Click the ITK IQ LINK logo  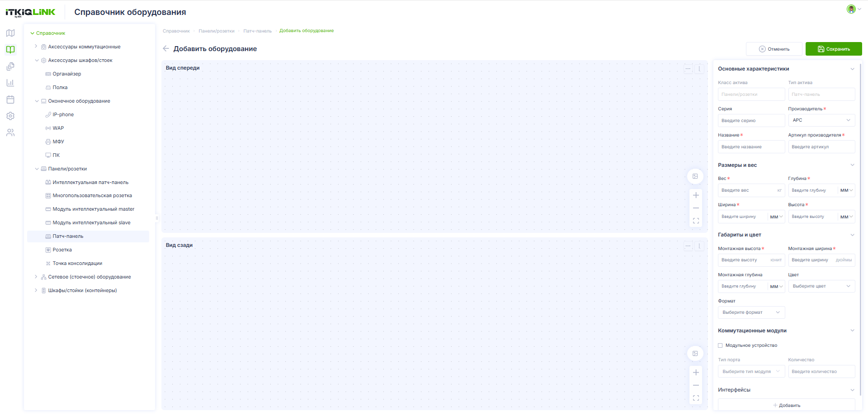[x=30, y=13]
